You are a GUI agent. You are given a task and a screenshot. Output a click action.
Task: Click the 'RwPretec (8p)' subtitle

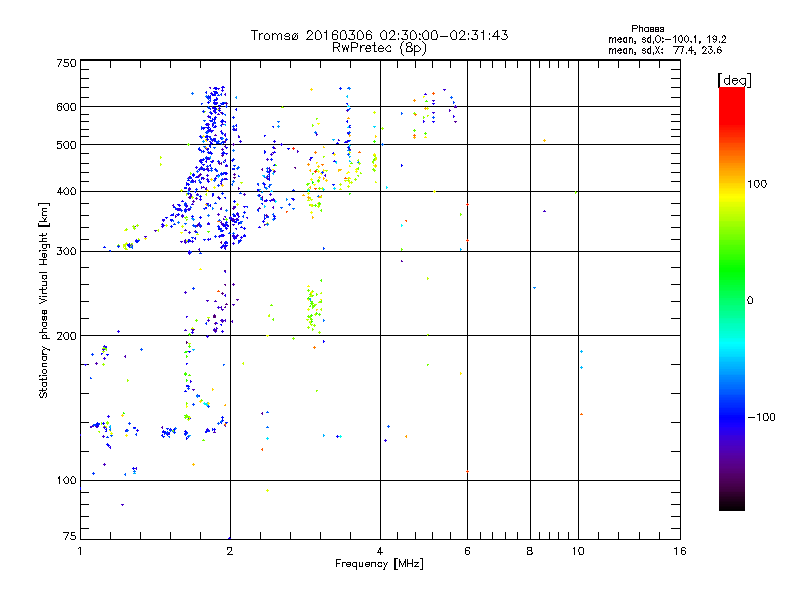(x=379, y=48)
